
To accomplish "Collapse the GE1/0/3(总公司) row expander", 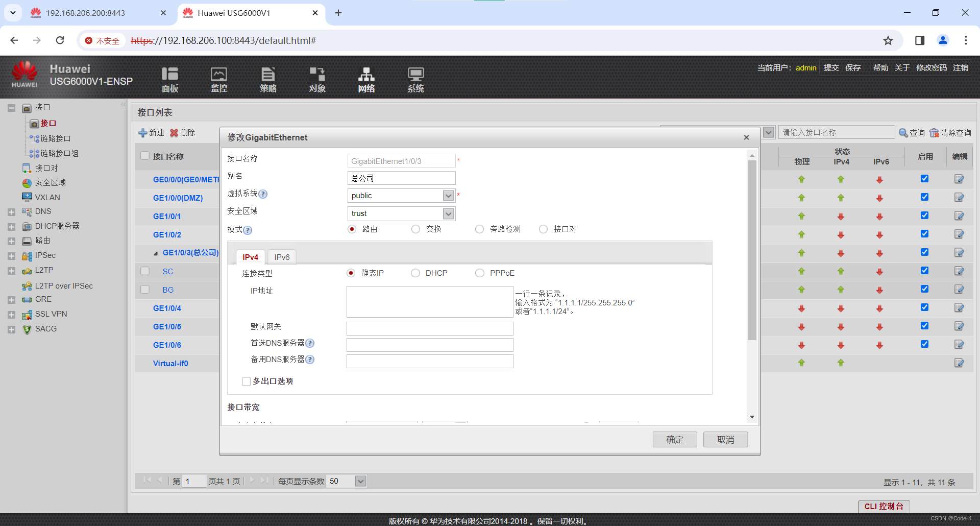I will click(156, 253).
